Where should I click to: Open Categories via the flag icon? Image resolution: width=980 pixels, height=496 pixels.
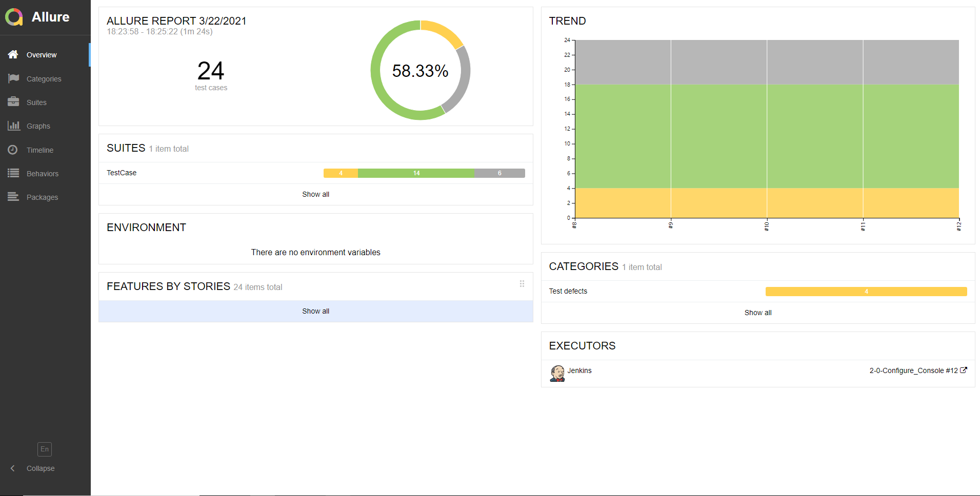[13, 78]
